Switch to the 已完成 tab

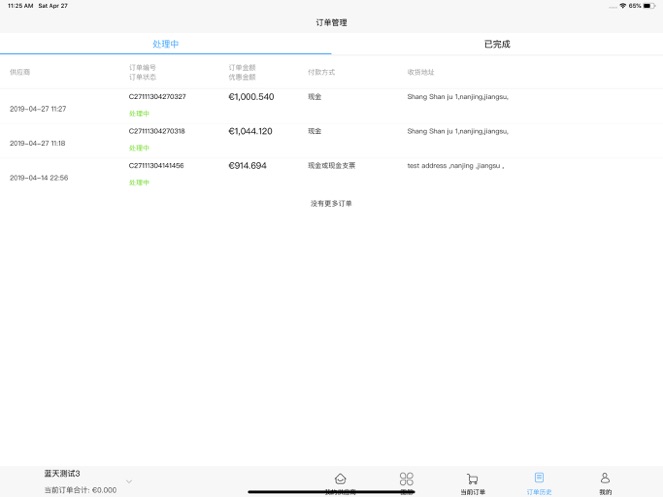497,44
